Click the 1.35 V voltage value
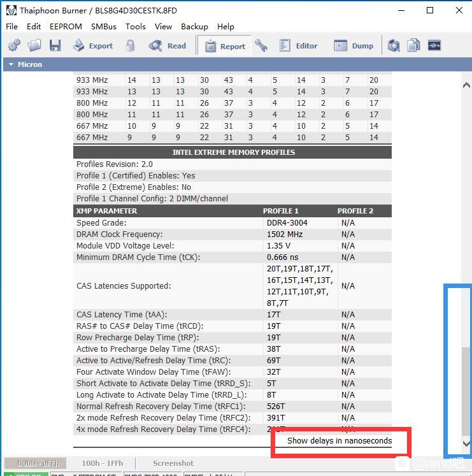The image size is (472, 476). [278, 246]
